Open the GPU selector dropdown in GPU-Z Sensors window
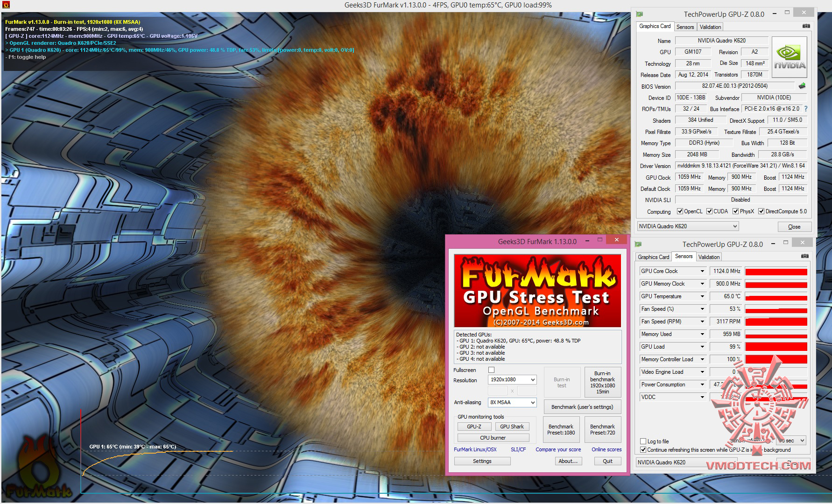The width and height of the screenshot is (832, 504). click(x=685, y=462)
